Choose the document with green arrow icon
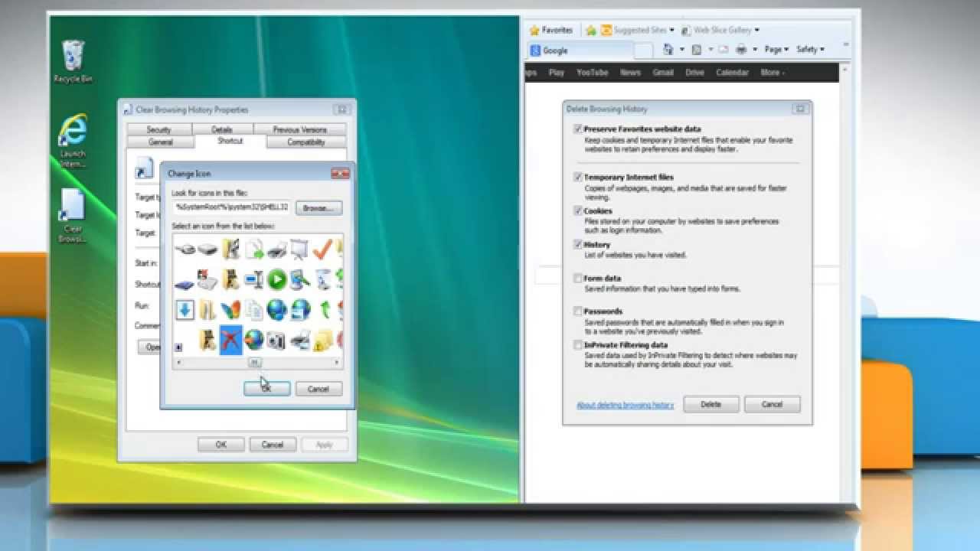This screenshot has height=551, width=980. pyautogui.click(x=254, y=249)
